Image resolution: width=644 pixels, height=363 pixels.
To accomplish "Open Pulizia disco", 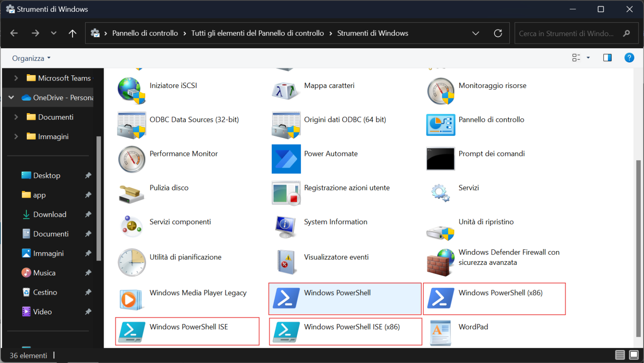I will (169, 187).
